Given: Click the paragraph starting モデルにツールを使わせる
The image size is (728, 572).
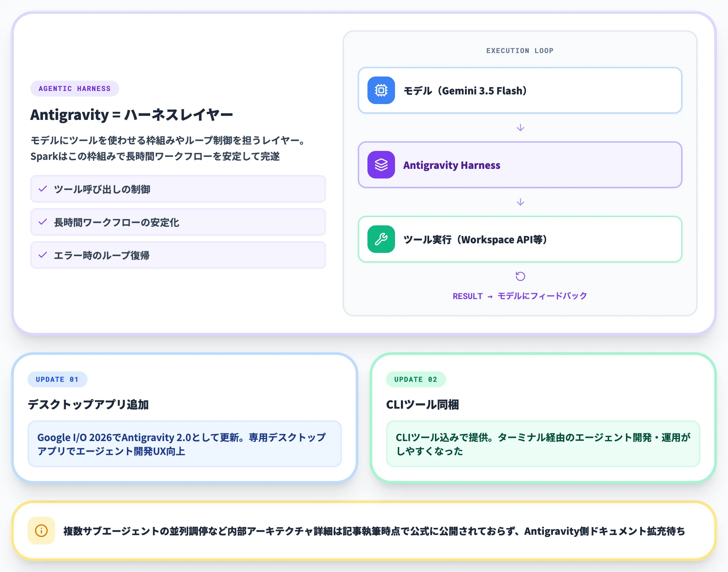Looking at the screenshot, I should pos(168,148).
